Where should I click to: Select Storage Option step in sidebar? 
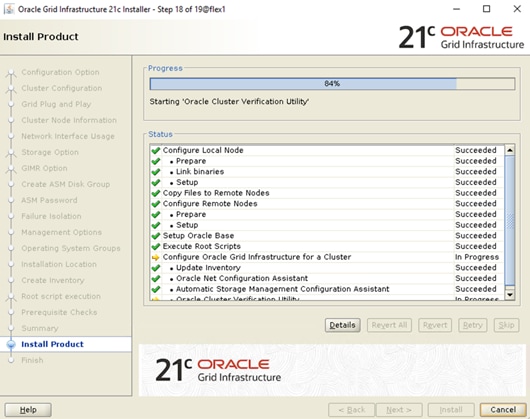(x=50, y=152)
